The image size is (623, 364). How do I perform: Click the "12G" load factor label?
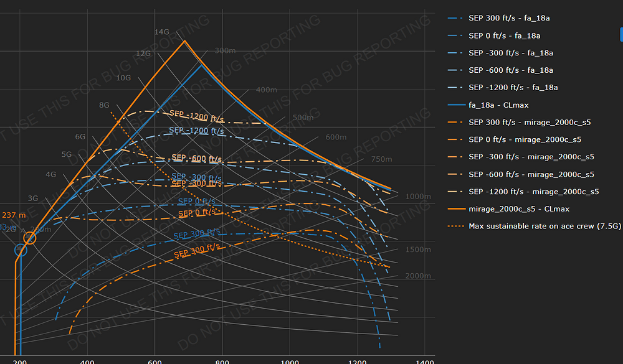click(x=143, y=53)
